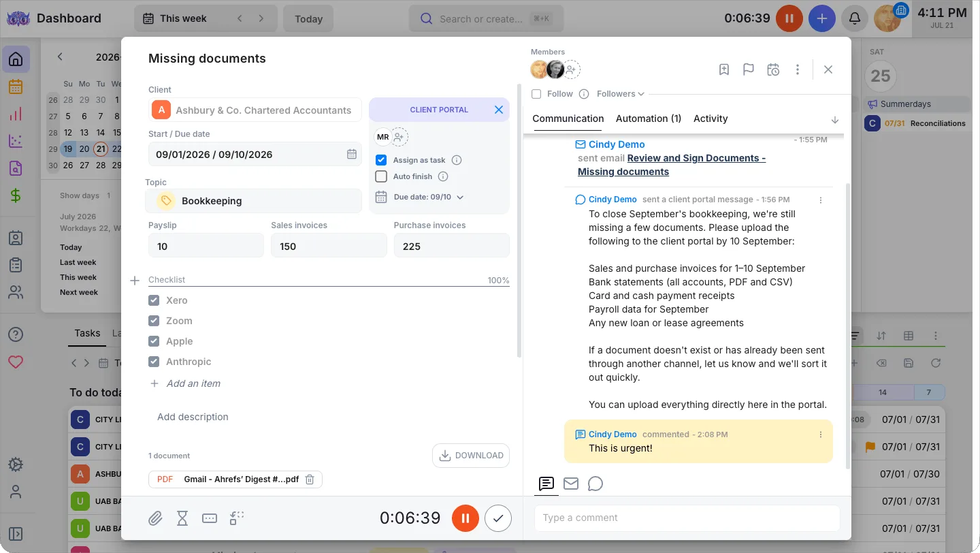Open Review and Sign Documents email link
The image size is (980, 553).
[672, 165]
